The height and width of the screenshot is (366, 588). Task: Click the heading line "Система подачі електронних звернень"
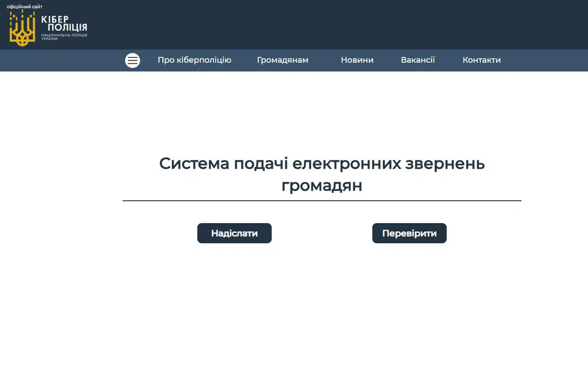click(322, 164)
